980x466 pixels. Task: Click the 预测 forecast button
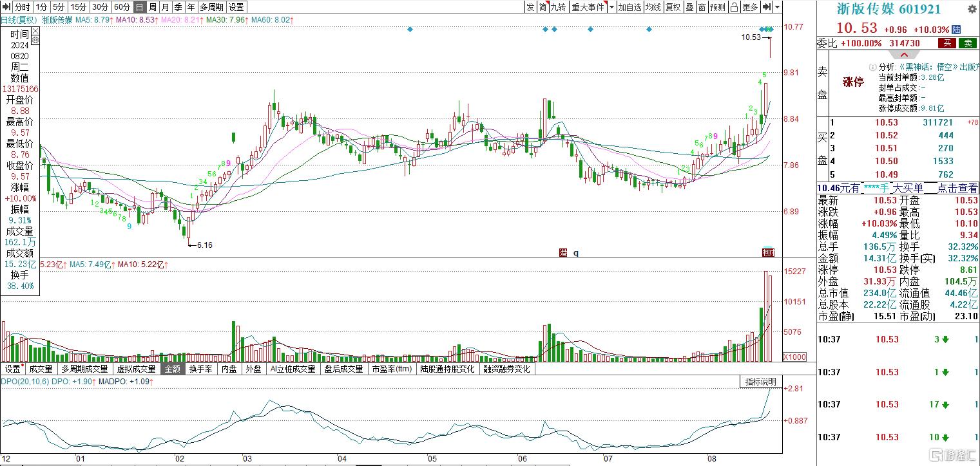[717, 7]
